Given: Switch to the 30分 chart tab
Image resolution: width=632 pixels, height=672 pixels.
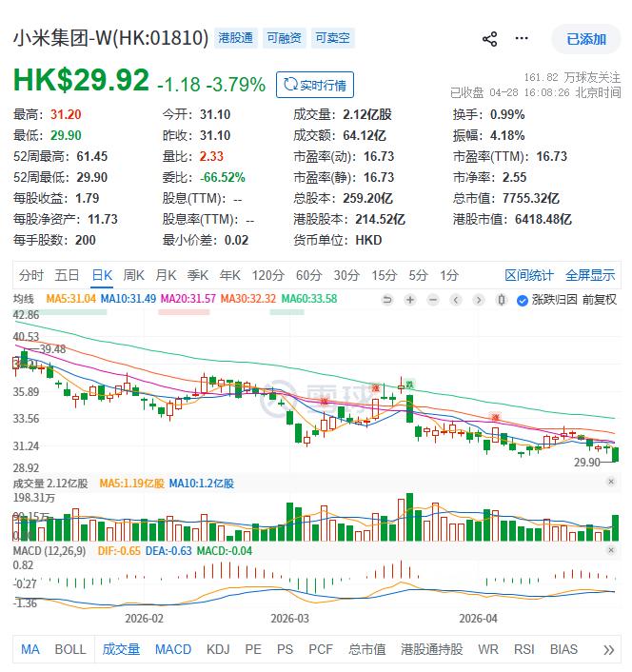Looking at the screenshot, I should coord(346,275).
